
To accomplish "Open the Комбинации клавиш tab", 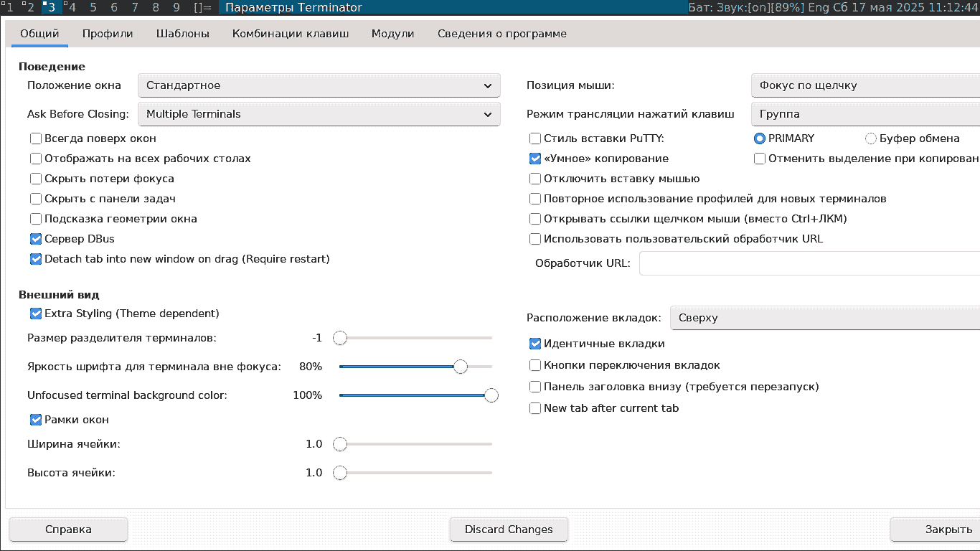I will (x=291, y=34).
